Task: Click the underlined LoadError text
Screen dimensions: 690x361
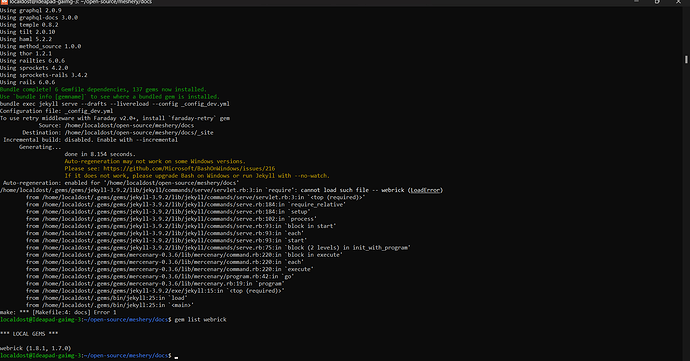Action: click(x=425, y=190)
